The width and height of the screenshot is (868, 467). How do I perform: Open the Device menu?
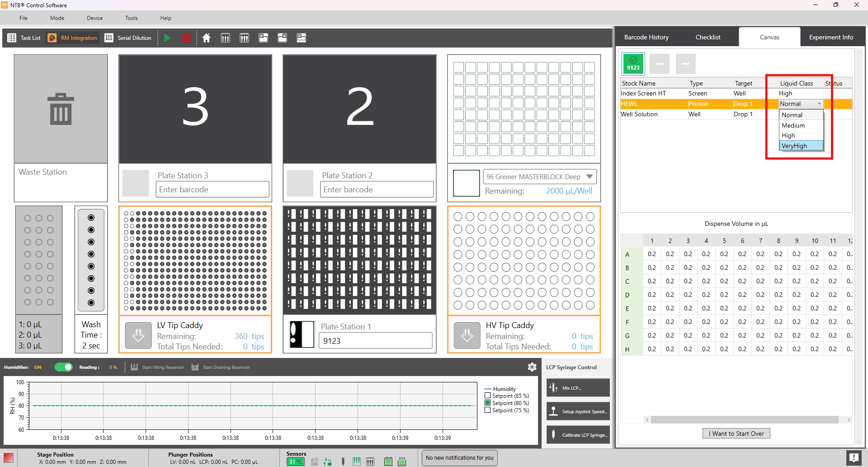(94, 18)
